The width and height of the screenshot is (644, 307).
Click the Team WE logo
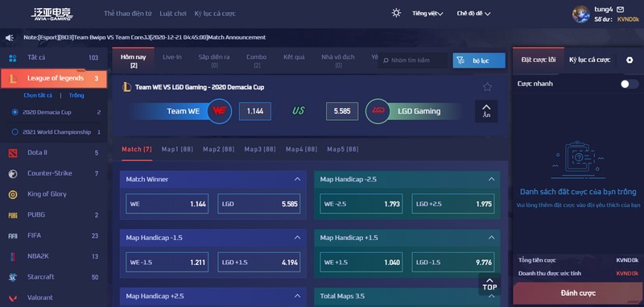coord(219,111)
